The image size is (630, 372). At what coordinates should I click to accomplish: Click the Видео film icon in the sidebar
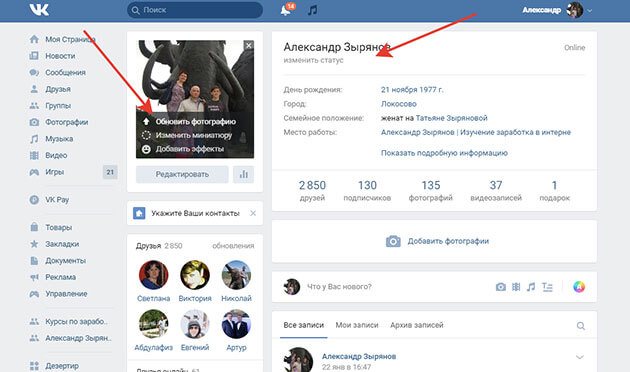coord(34,155)
